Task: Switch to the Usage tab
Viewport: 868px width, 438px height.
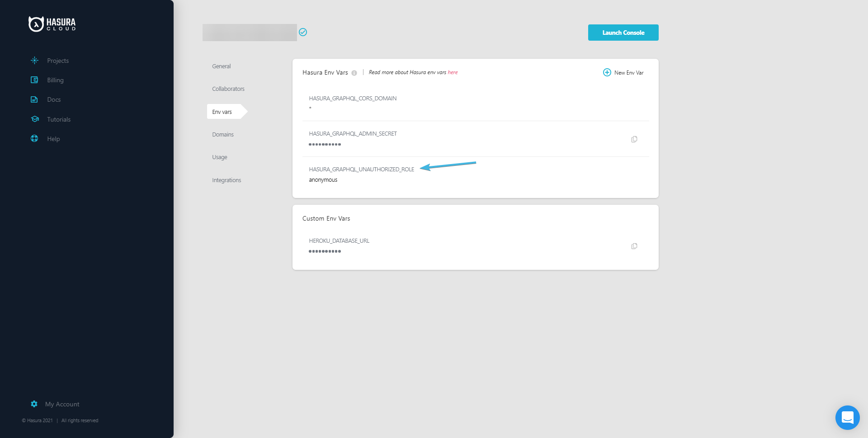Action: pyautogui.click(x=220, y=157)
